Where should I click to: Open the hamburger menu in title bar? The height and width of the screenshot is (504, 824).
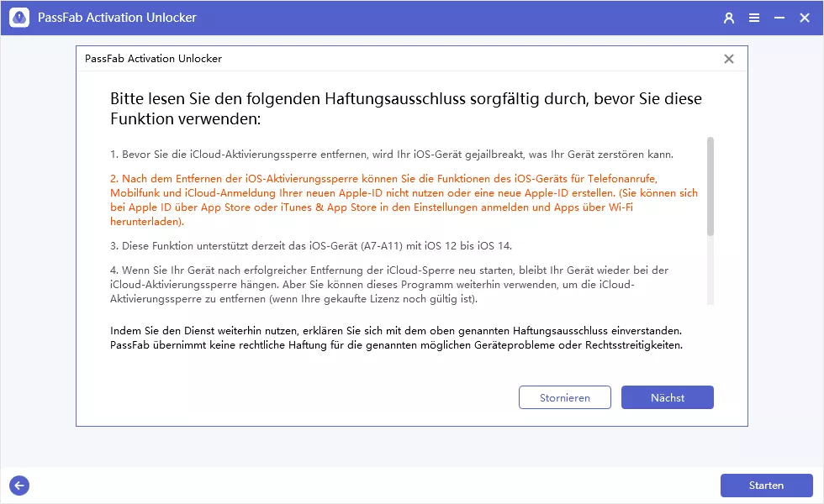753,18
